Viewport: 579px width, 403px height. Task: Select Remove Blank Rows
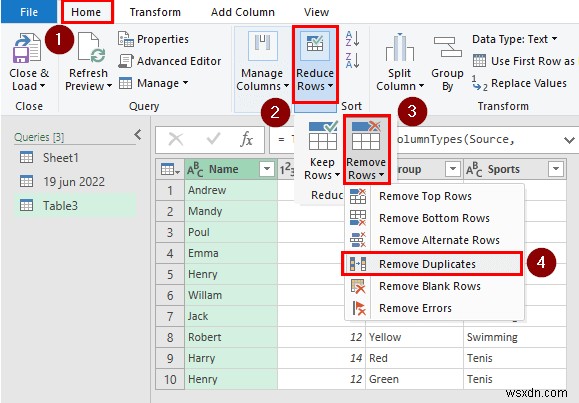(434, 286)
